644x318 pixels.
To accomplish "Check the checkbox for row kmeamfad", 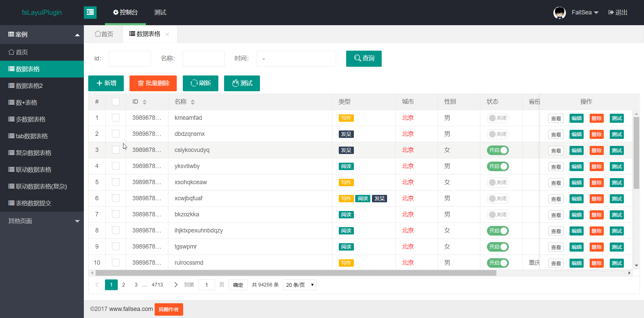I will point(116,118).
